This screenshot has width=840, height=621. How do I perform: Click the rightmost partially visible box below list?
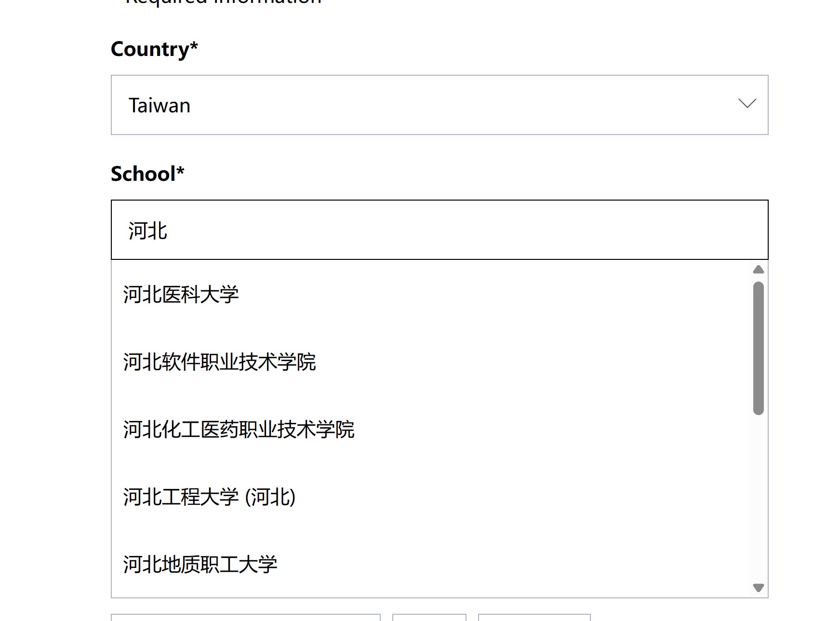(x=534, y=617)
